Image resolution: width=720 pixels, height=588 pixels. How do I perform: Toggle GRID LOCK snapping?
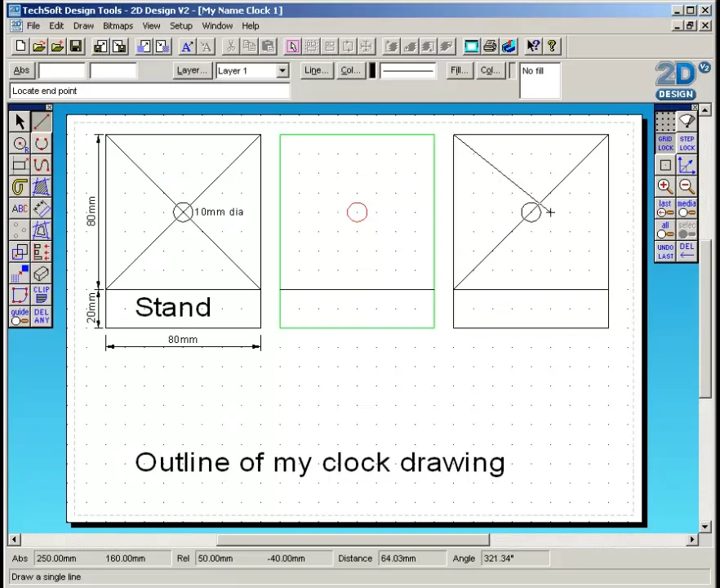(x=664, y=144)
